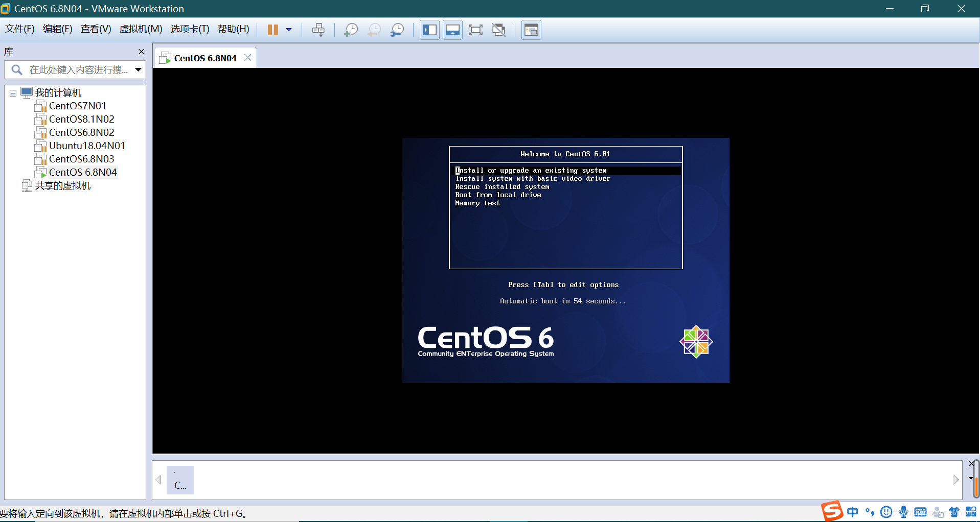This screenshot has width=980, height=522.
Task: Select 'Memory test' boot option
Action: 477,203
